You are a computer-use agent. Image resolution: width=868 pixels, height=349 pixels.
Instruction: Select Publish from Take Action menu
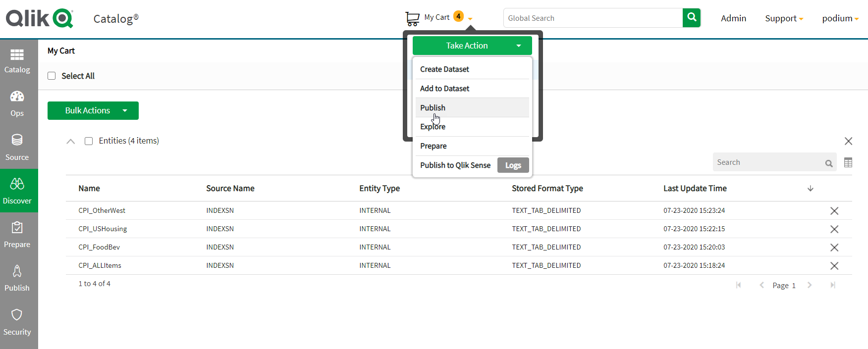coord(433,107)
